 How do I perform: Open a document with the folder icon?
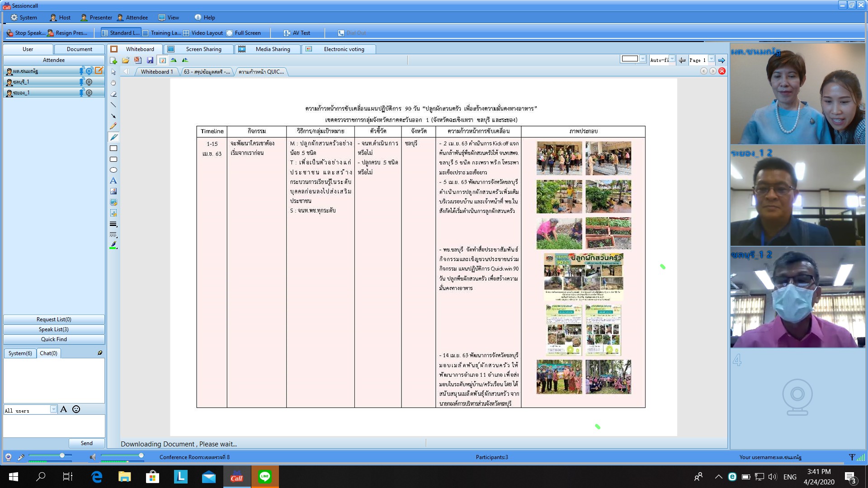click(125, 60)
